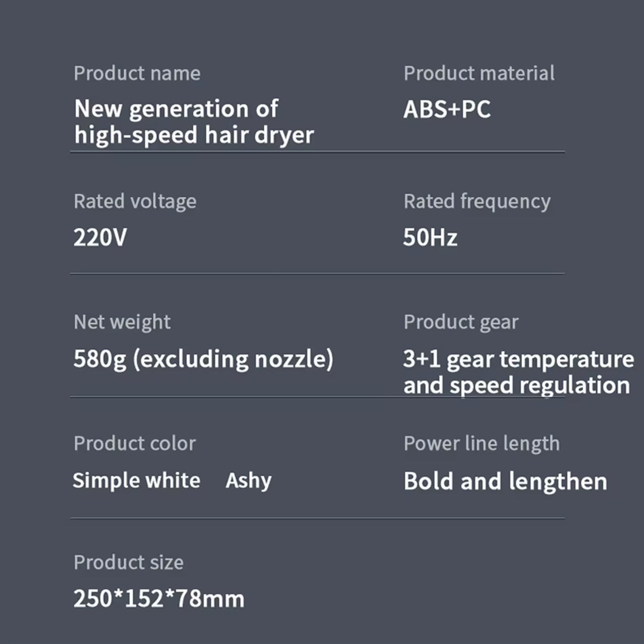Select the ABS+PC material value
644x644 pixels.
pos(447,109)
